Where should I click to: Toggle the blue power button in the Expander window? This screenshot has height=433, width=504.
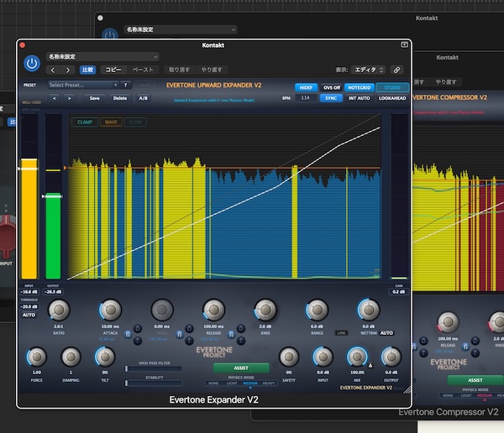tap(32, 63)
